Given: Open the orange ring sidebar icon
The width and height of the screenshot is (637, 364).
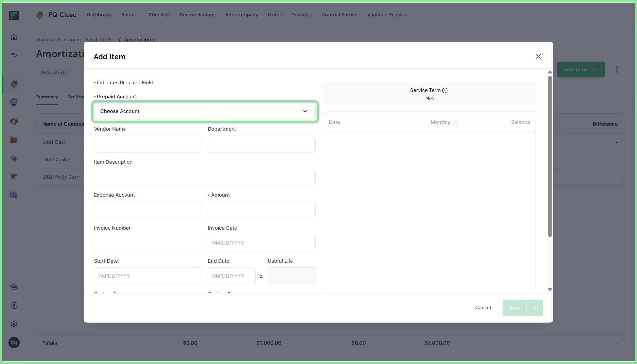Looking at the screenshot, I should [x=14, y=121].
